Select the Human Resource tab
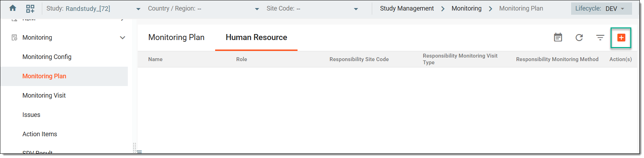The width and height of the screenshot is (644, 158). [x=256, y=37]
